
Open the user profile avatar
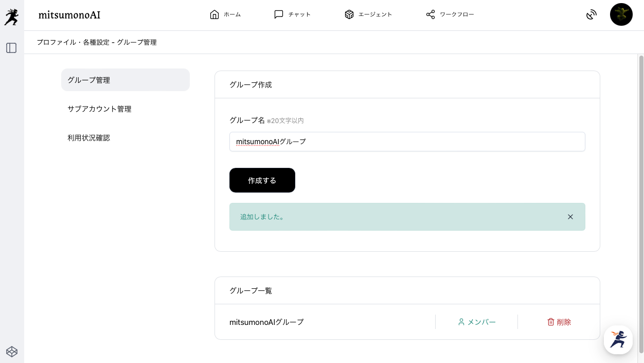point(621,14)
